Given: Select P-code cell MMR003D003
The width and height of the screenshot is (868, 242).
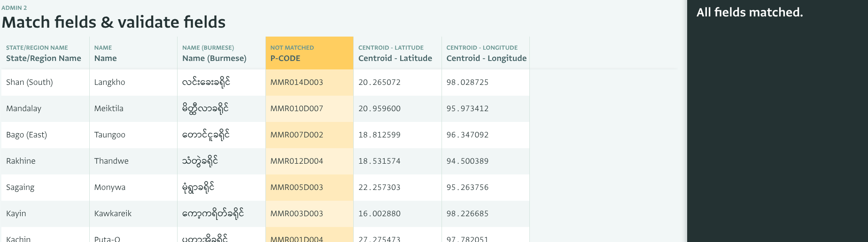Looking at the screenshot, I should point(297,214).
